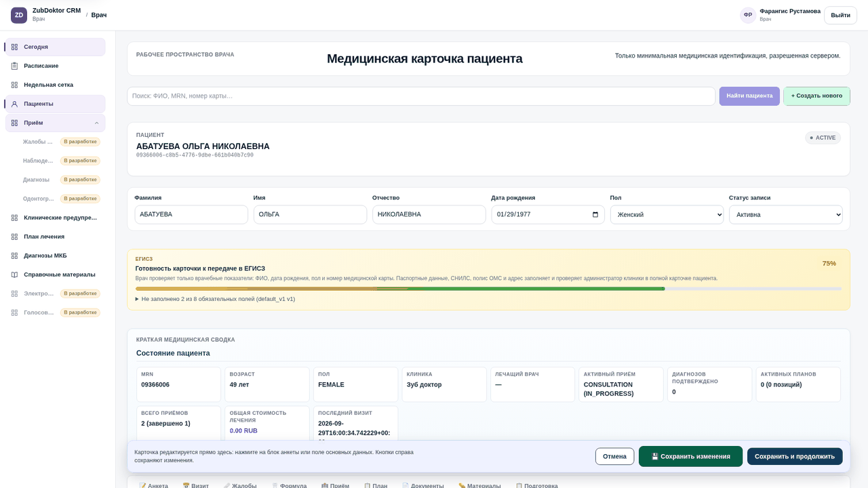
Task: Click the ФР user avatar
Action: 748,15
